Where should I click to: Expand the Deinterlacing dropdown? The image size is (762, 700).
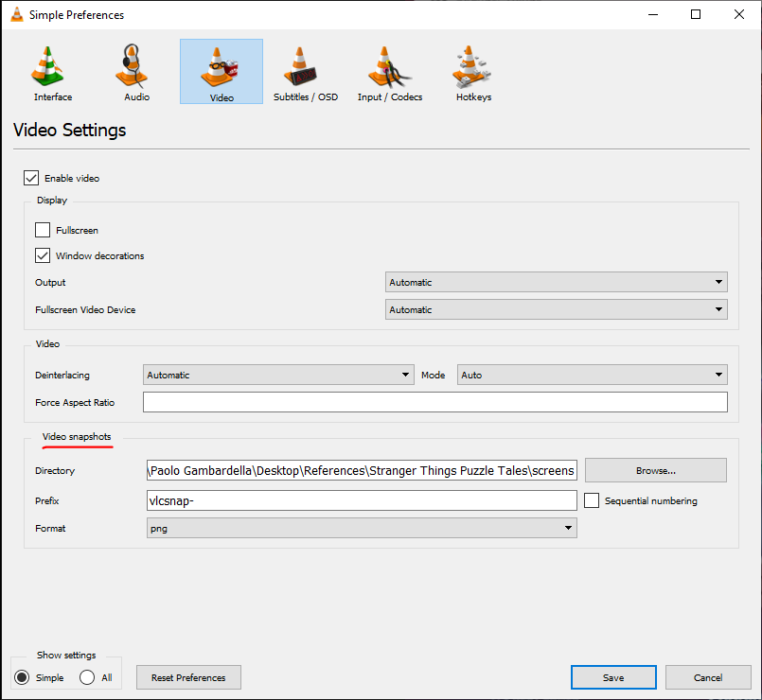278,375
